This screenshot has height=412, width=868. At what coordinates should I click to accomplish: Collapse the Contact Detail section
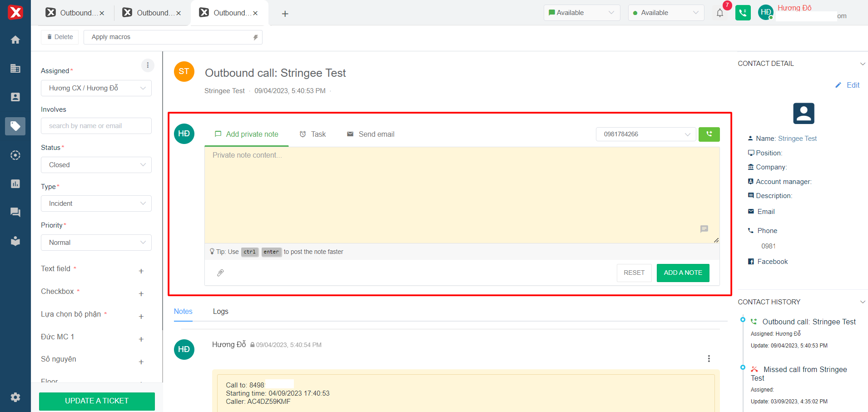(863, 64)
